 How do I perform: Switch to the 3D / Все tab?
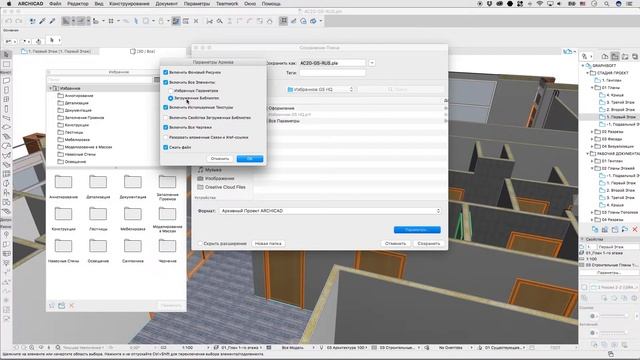[x=142, y=51]
